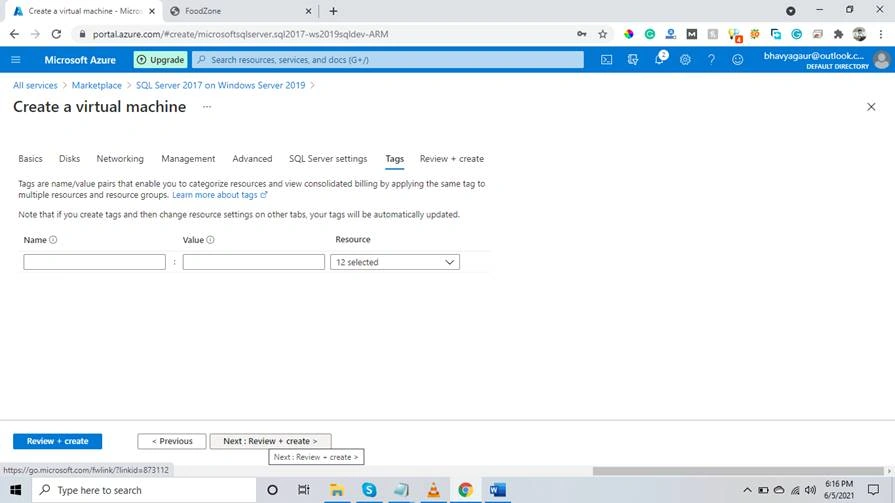The image size is (895, 503).
Task: Open Azure notifications bell
Action: coord(659,59)
